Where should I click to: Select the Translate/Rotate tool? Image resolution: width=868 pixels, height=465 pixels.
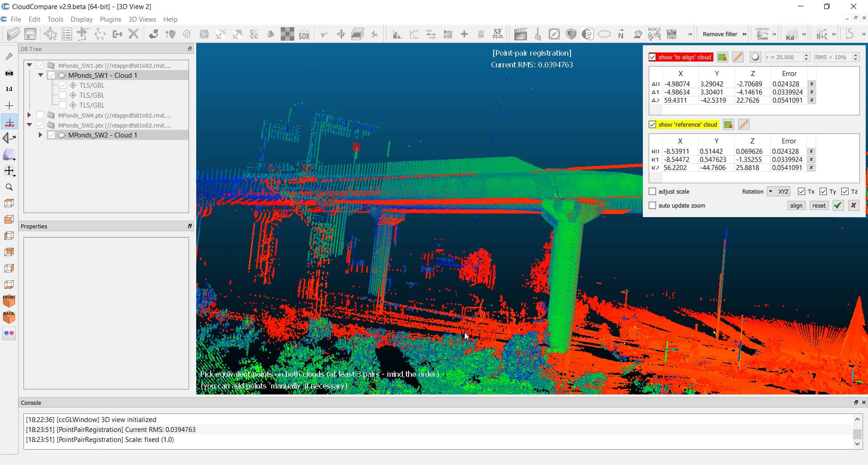[341, 34]
